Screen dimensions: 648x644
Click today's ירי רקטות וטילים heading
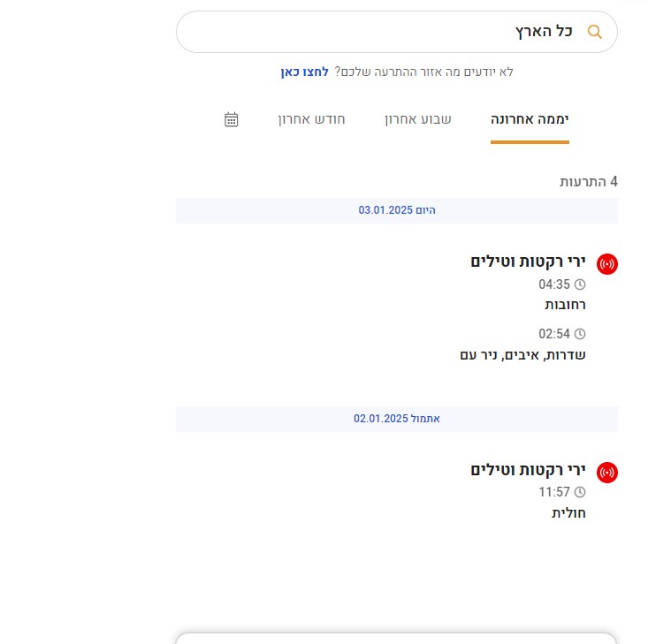point(528,261)
